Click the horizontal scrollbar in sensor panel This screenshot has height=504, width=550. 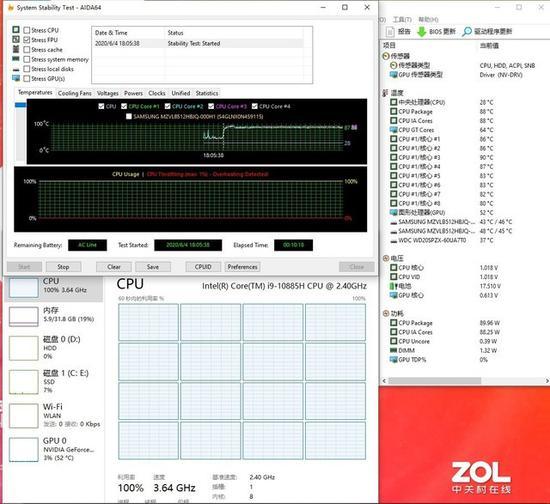[x=434, y=381]
